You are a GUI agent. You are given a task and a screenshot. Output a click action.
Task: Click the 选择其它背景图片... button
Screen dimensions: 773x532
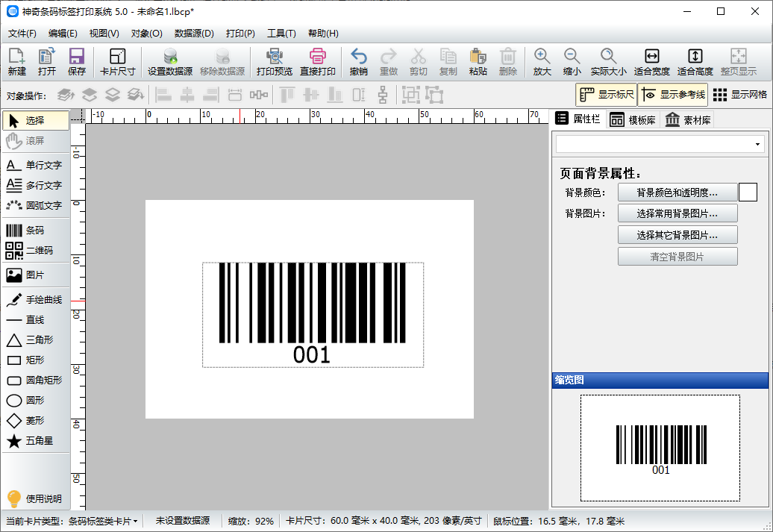pyautogui.click(x=677, y=235)
